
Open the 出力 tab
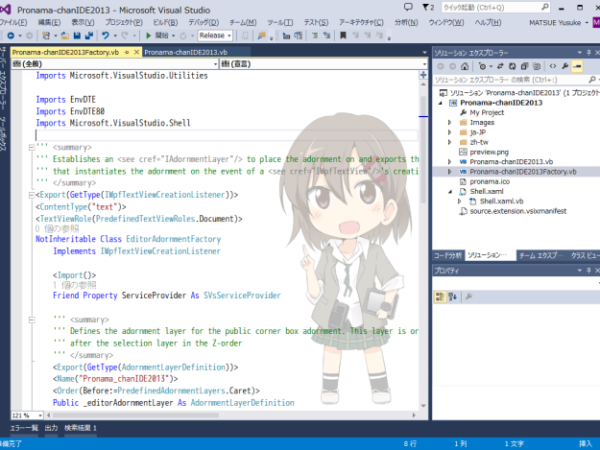pos(51,428)
